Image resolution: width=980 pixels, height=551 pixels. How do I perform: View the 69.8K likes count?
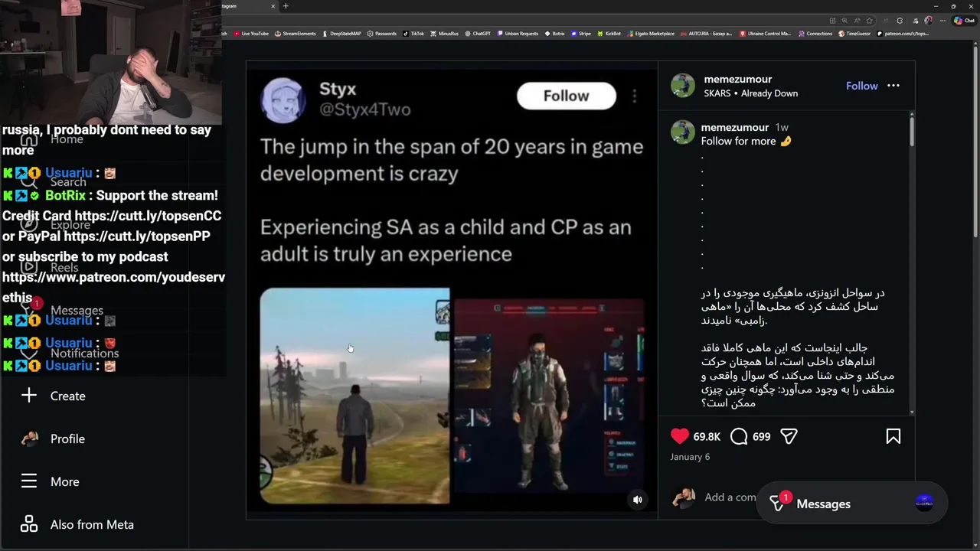coord(707,436)
